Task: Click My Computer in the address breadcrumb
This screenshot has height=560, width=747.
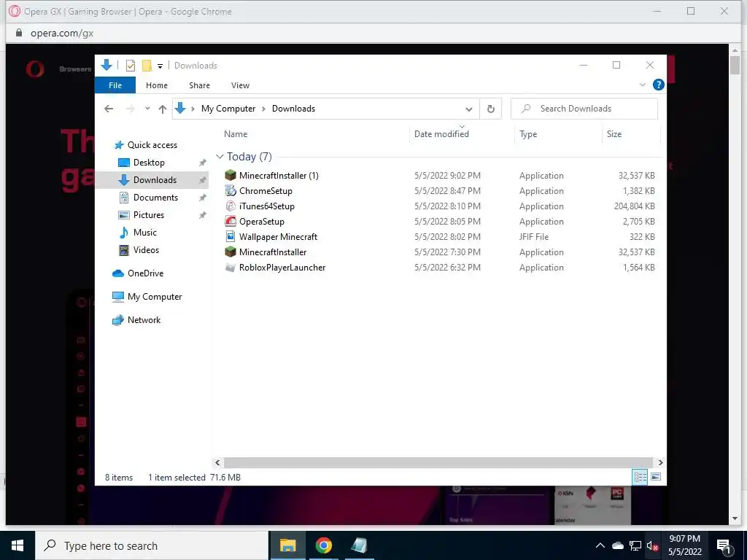Action: 228,109
